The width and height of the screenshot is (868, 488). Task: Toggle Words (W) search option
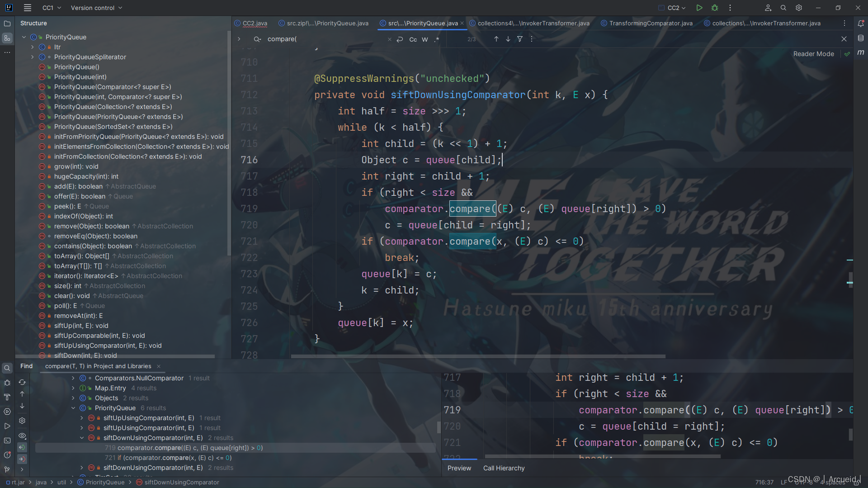(x=425, y=39)
